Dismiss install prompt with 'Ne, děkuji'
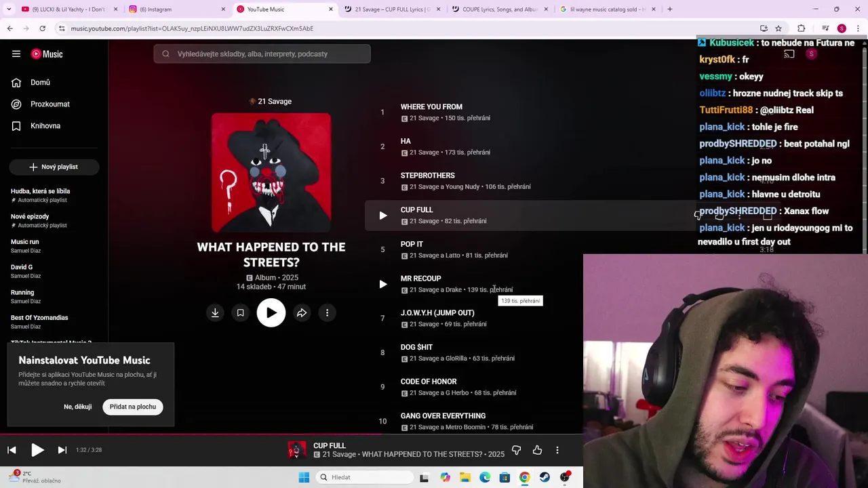This screenshot has height=488, width=868. tap(77, 407)
